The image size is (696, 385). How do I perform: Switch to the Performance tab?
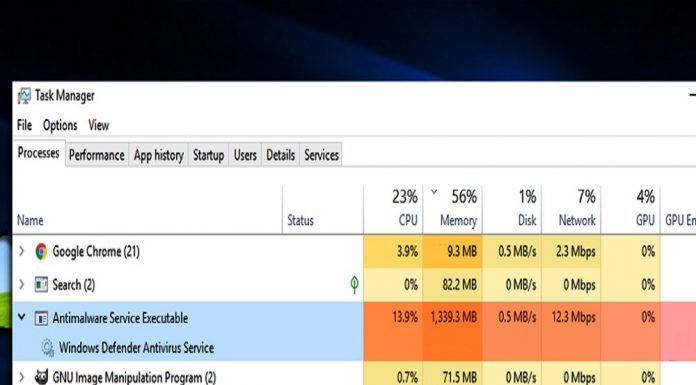pos(97,155)
